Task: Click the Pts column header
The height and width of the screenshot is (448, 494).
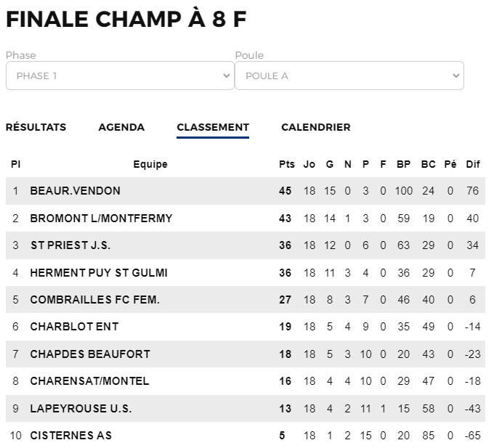Action: 287,164
